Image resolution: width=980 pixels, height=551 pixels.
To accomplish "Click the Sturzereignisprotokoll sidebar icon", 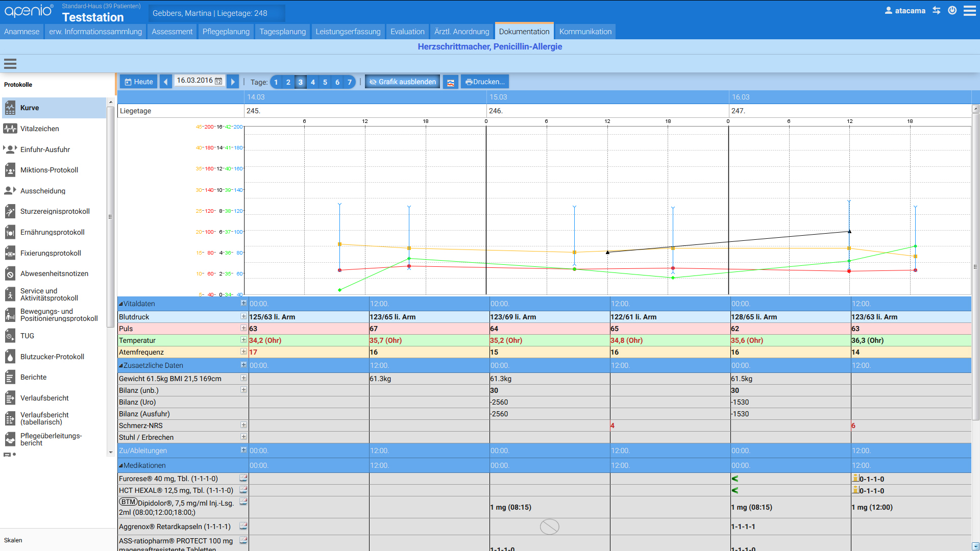I will click(10, 211).
